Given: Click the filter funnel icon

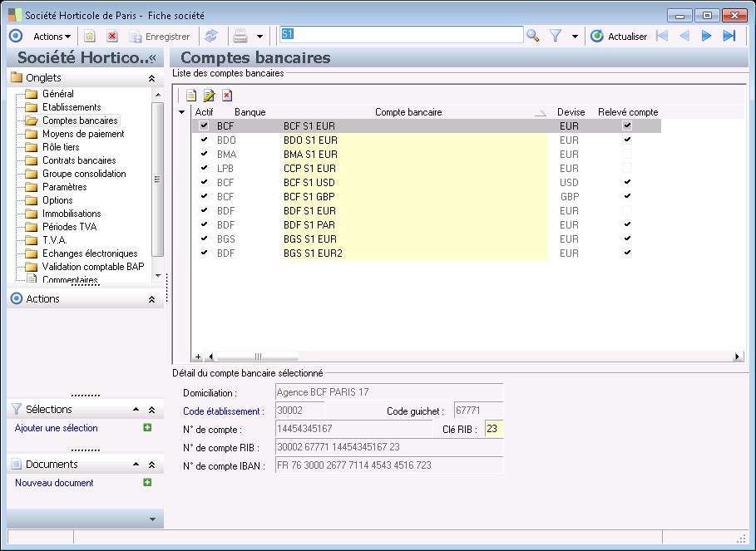Looking at the screenshot, I should click(556, 36).
